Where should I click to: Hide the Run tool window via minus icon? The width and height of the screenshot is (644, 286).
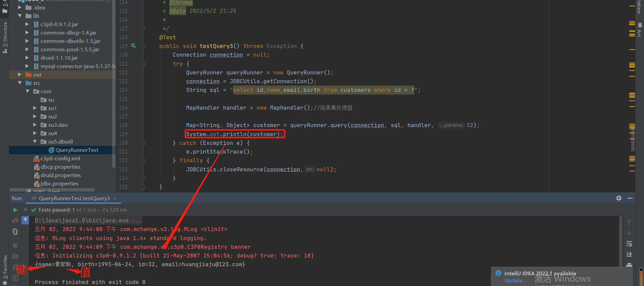click(x=630, y=198)
